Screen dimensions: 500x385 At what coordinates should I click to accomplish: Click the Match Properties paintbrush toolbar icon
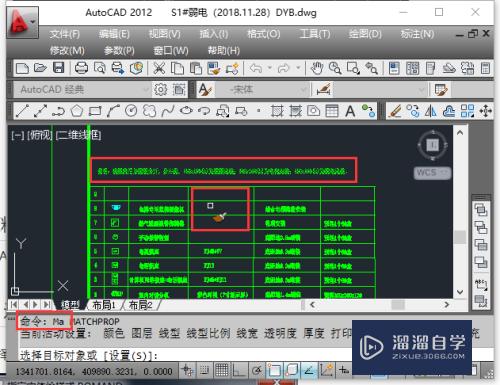coord(214,68)
